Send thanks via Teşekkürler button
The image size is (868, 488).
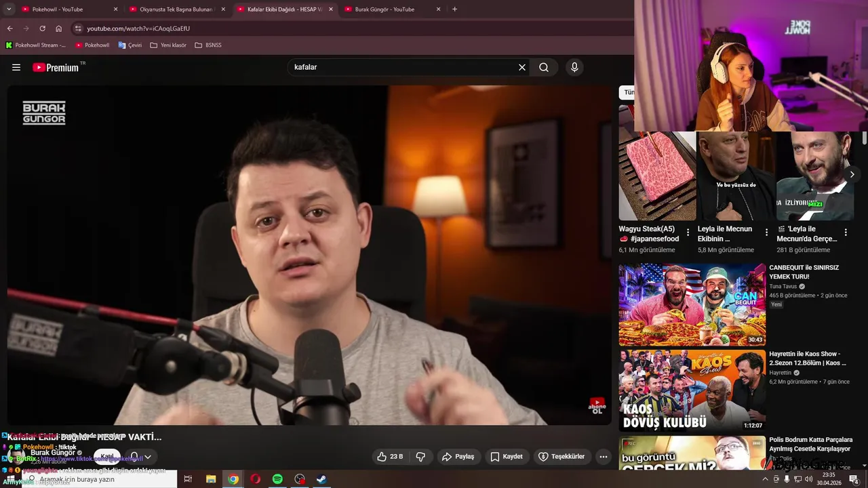561,457
